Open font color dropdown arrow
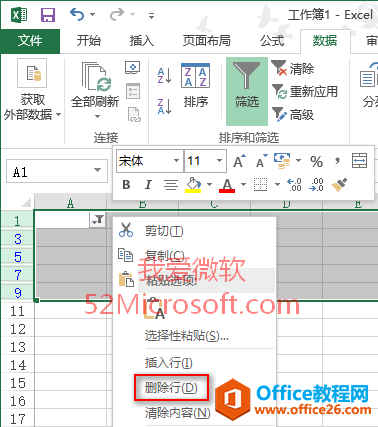This screenshot has height=427, width=378. [243, 184]
